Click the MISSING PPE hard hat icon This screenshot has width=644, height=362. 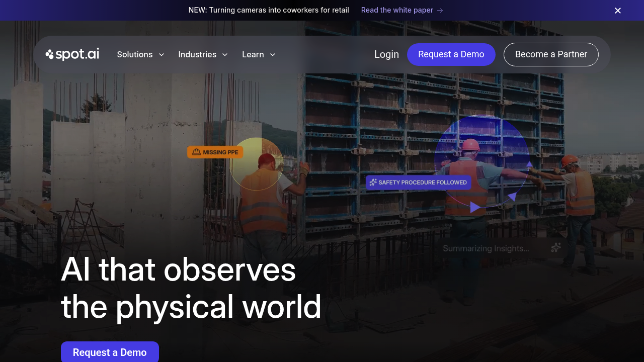tap(196, 152)
